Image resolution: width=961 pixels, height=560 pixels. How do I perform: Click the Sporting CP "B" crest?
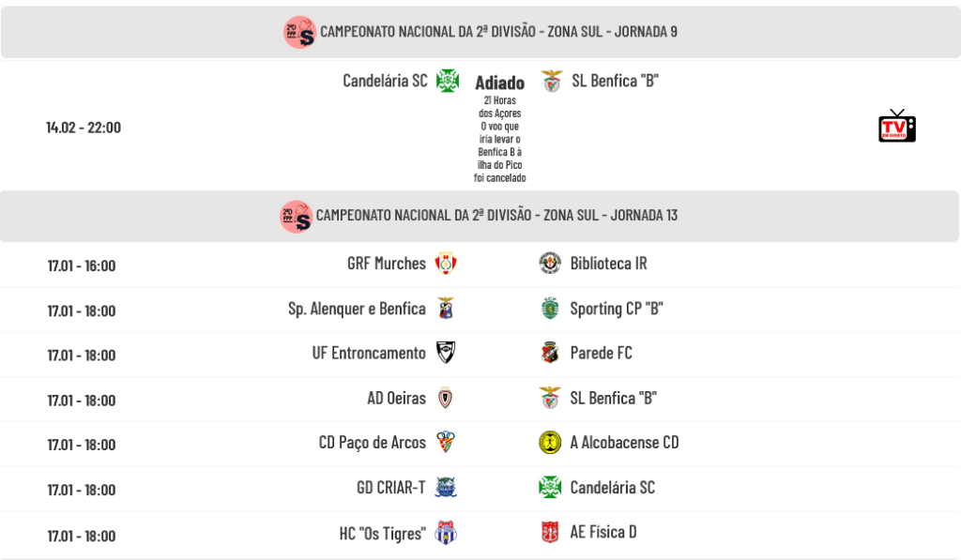550,309
